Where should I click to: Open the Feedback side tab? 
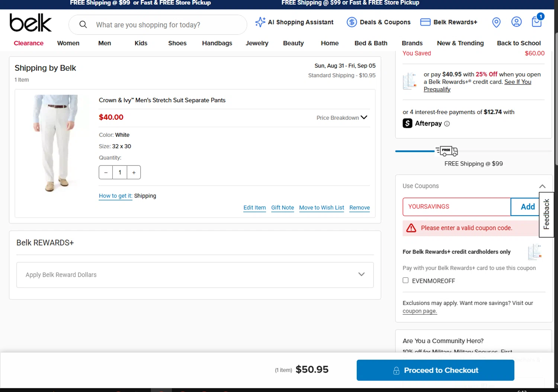pos(546,215)
